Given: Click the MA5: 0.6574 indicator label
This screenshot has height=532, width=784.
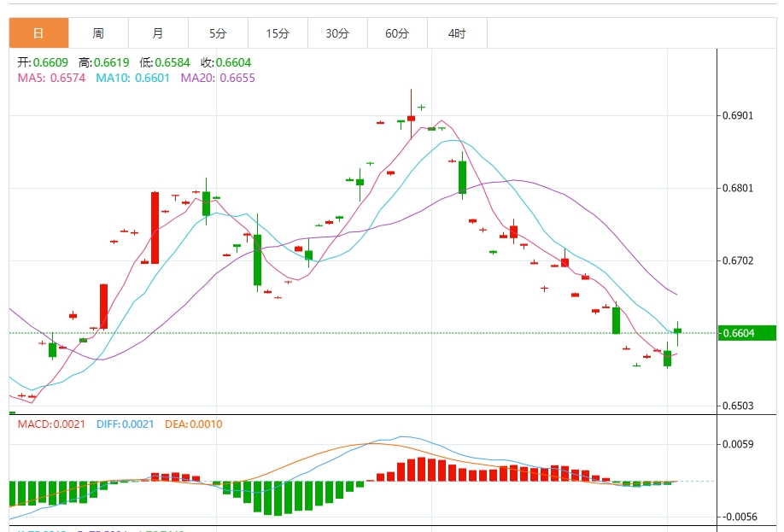Looking at the screenshot, I should pos(51,78).
